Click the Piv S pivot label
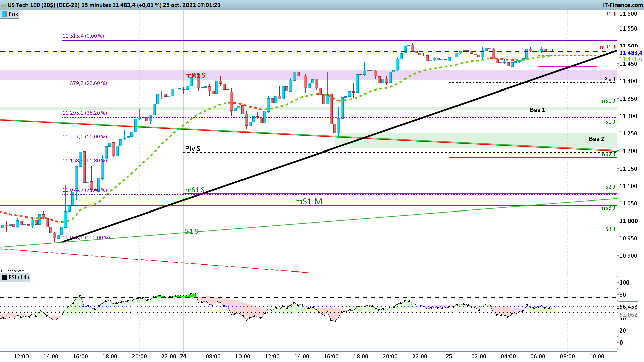The height and width of the screenshot is (362, 644). coord(193,149)
